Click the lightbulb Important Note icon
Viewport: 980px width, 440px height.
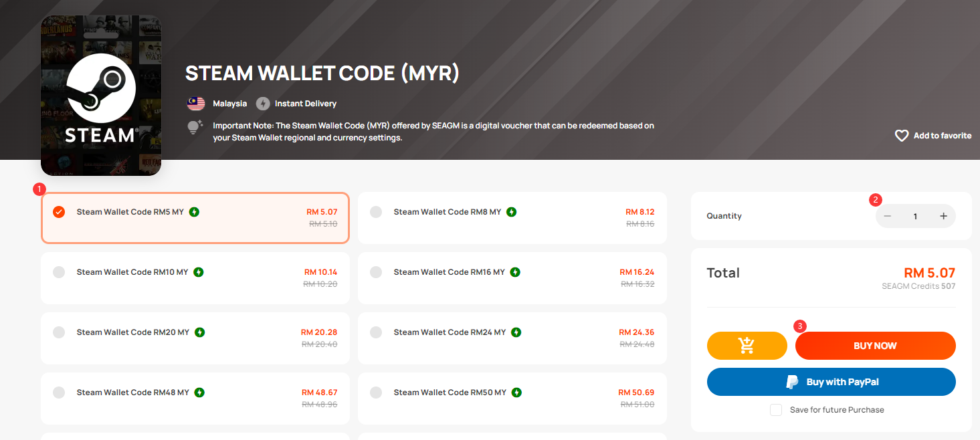pos(195,127)
